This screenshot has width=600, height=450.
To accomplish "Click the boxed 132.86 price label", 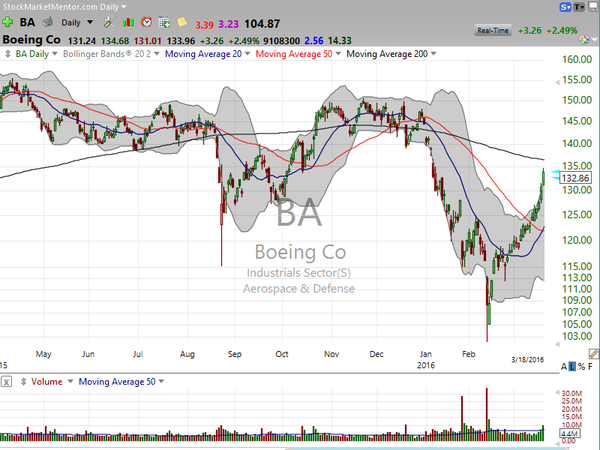I will coord(575,178).
